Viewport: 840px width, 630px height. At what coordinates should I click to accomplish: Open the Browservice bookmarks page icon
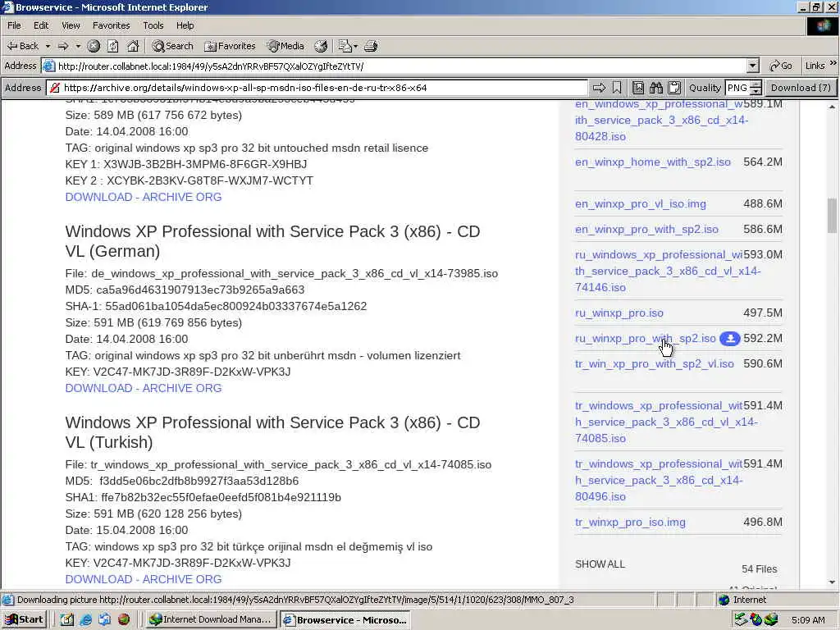[638, 88]
